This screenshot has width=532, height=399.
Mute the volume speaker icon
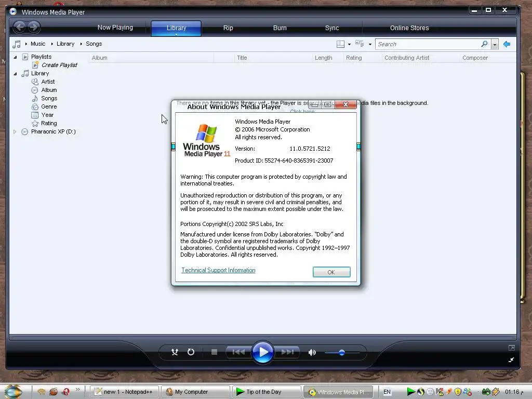click(312, 353)
